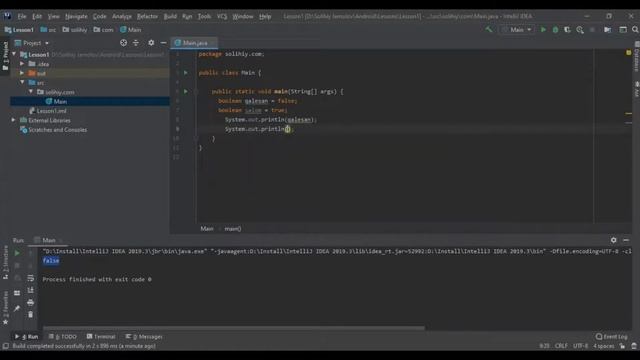Click the Build Project hammer icon

pyautogui.click(x=489, y=29)
